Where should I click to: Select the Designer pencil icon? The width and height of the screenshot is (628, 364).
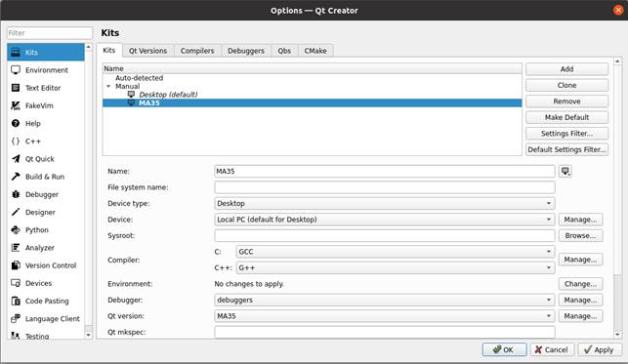click(x=16, y=212)
